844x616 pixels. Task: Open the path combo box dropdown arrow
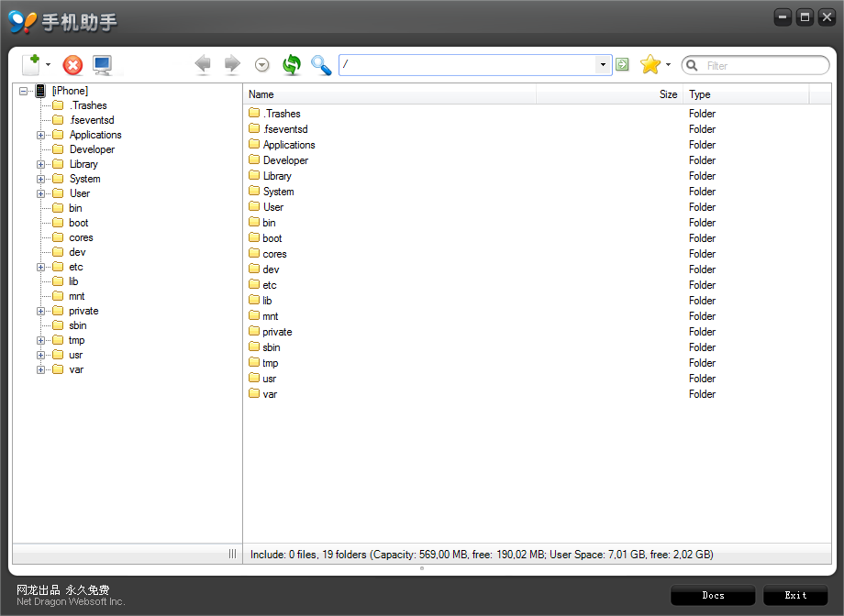pos(604,65)
